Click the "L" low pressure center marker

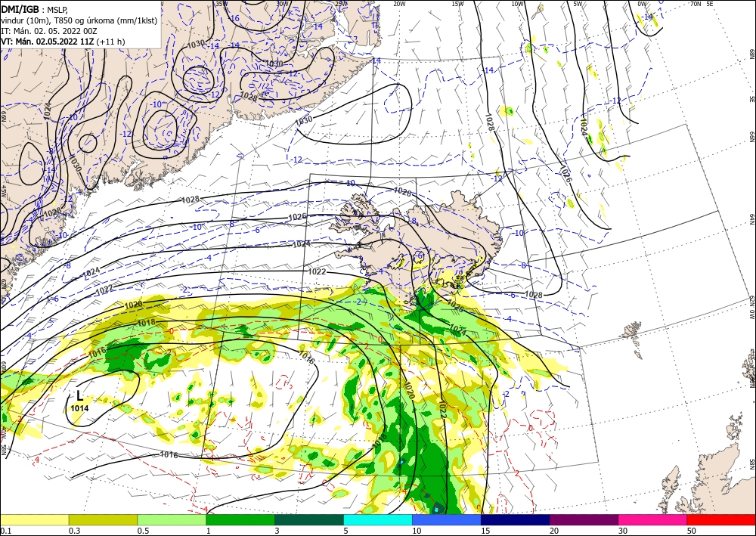[79, 396]
